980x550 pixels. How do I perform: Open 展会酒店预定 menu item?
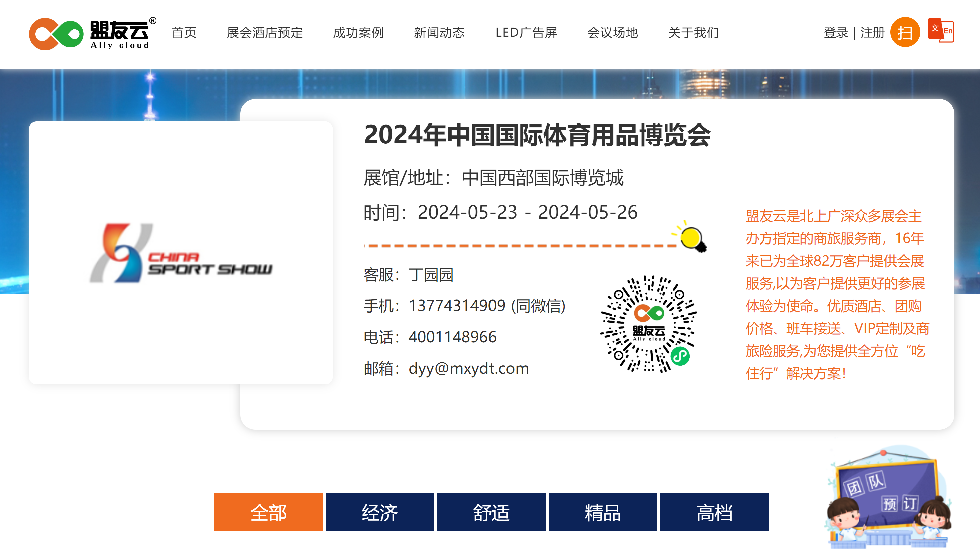265,33
